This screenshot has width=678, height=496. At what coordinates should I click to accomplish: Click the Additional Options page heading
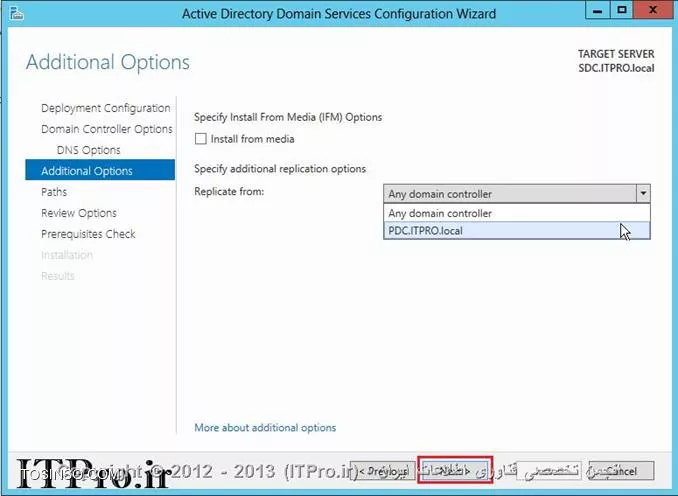[108, 62]
